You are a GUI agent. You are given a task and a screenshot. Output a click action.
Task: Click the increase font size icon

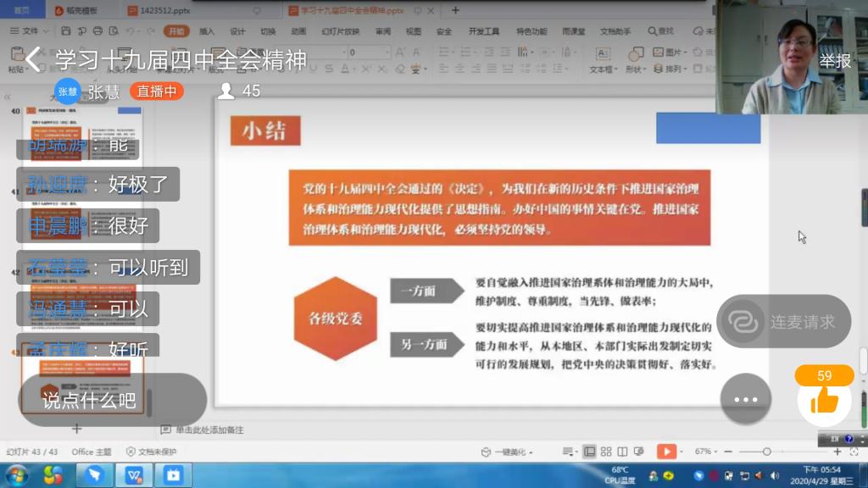(400, 52)
